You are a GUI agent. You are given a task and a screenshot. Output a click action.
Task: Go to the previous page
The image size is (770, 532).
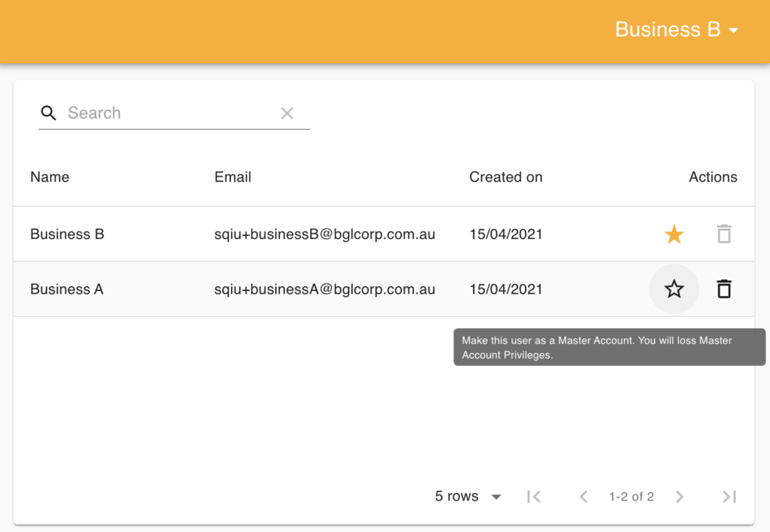tap(583, 497)
